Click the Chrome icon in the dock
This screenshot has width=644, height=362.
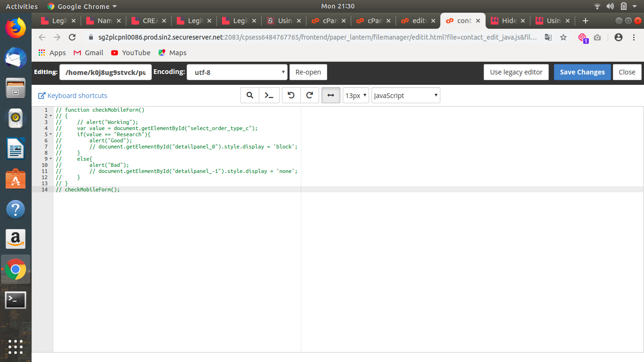(x=16, y=270)
